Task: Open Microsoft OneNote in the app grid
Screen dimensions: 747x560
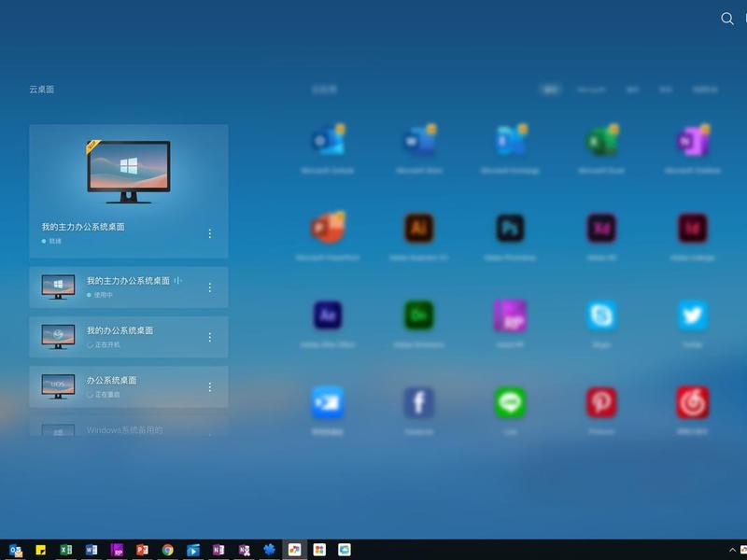Action: tap(693, 139)
